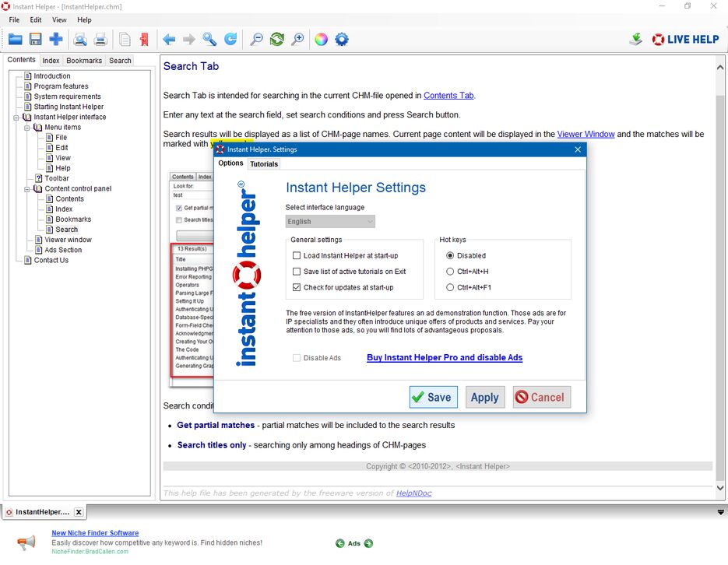
Task: Switch to the Tutorials tab
Action: pos(264,164)
